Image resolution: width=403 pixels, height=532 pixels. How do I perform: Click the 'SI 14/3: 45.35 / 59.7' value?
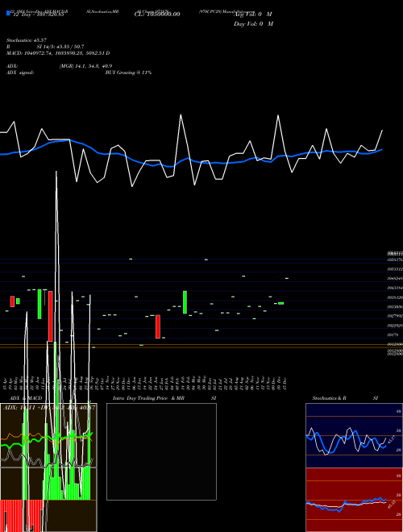tap(60, 47)
